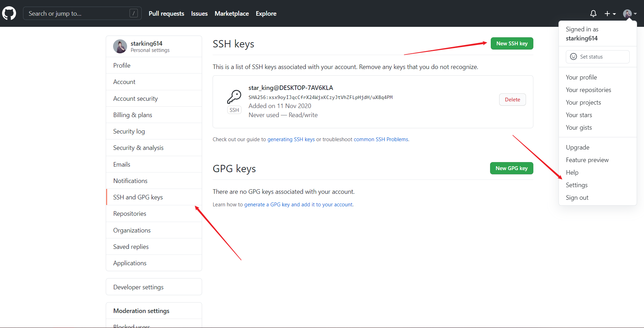644x328 pixels.
Task: Click starking614 avatar in sidebar
Action: 120,46
